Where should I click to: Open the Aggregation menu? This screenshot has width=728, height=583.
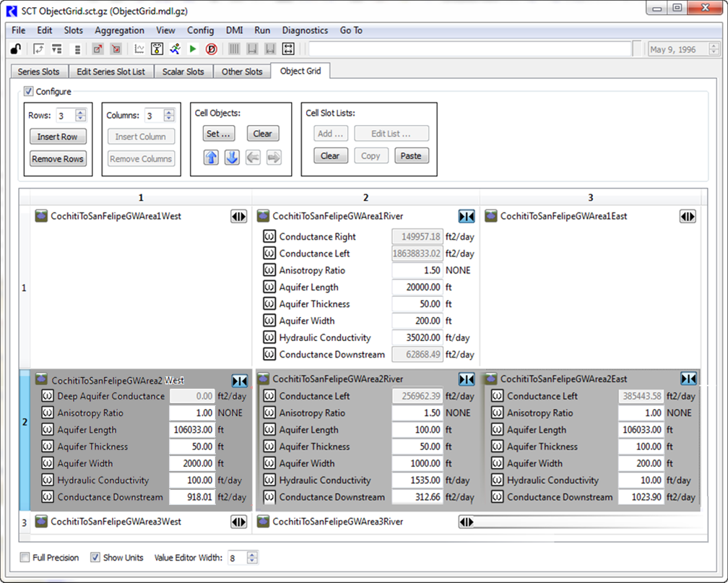click(119, 30)
